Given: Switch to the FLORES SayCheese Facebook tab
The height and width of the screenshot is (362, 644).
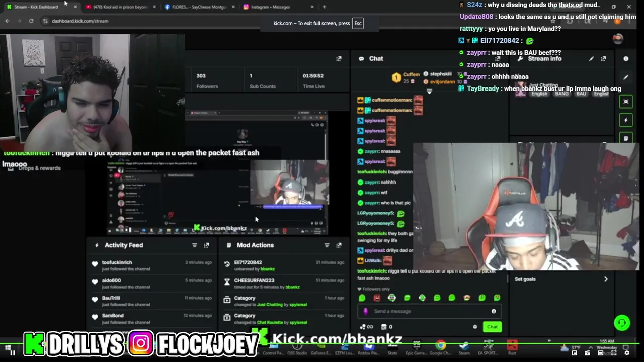Looking at the screenshot, I should (199, 7).
